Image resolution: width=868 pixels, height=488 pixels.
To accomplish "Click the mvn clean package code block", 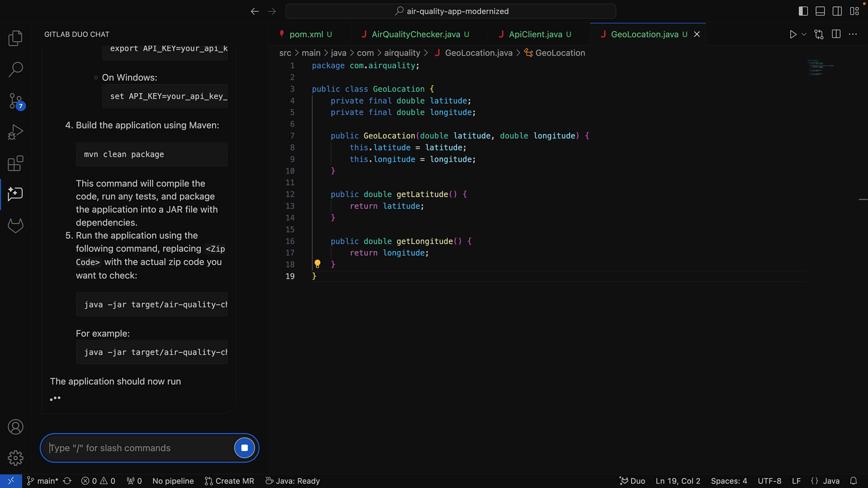I will point(152,154).
